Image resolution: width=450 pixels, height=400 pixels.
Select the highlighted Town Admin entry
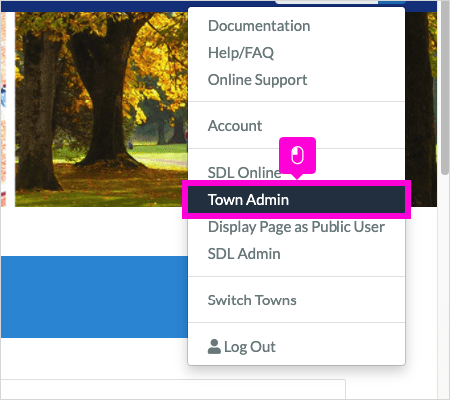pos(297,200)
